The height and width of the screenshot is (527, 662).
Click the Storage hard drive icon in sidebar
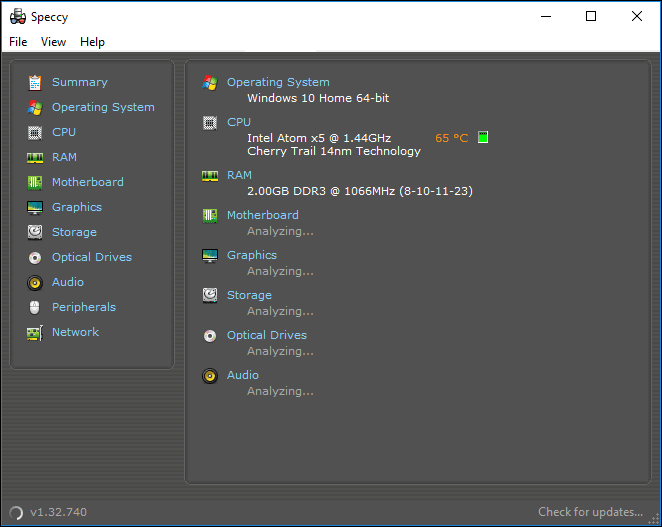click(x=35, y=232)
